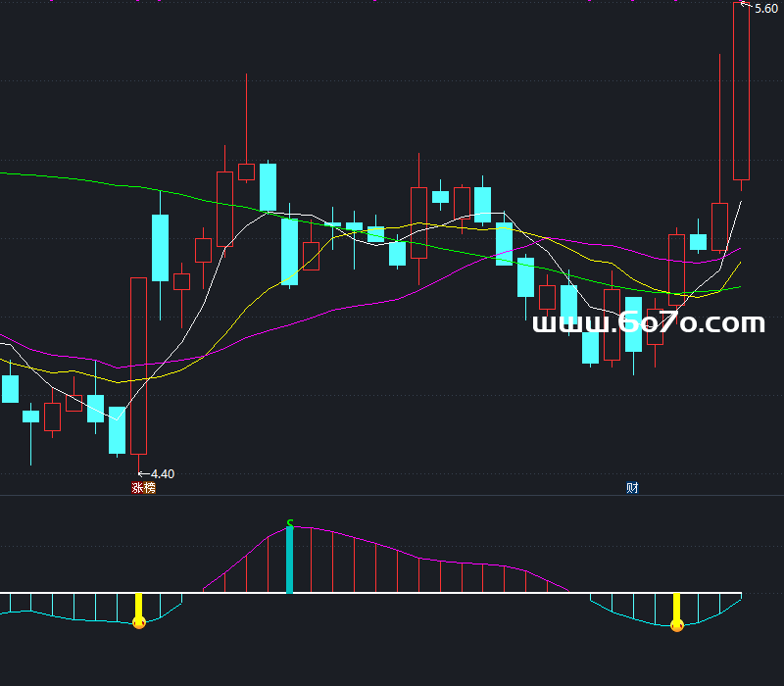This screenshot has width=784, height=686.
Task: Select the 5.60 high price label
Action: point(766,9)
